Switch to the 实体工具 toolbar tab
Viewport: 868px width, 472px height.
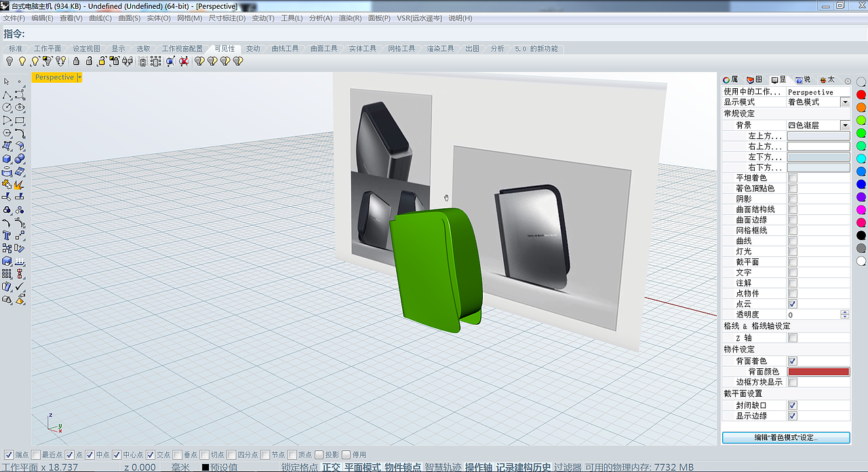tap(362, 49)
